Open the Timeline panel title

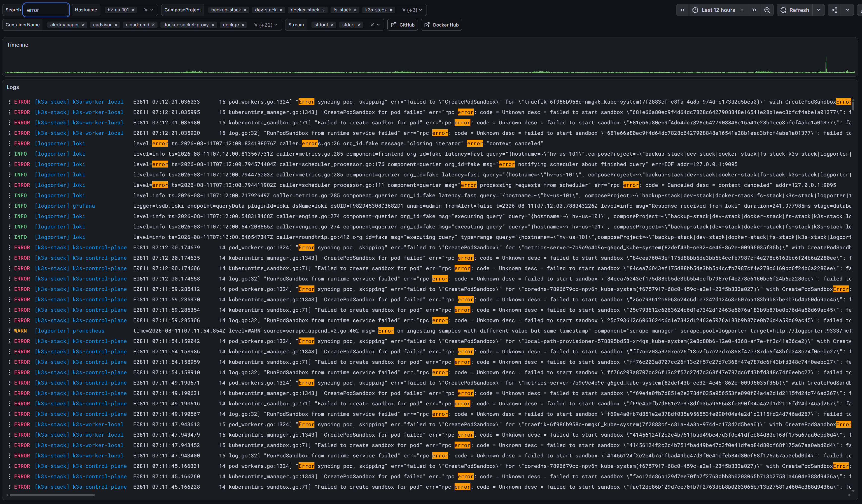pos(17,45)
